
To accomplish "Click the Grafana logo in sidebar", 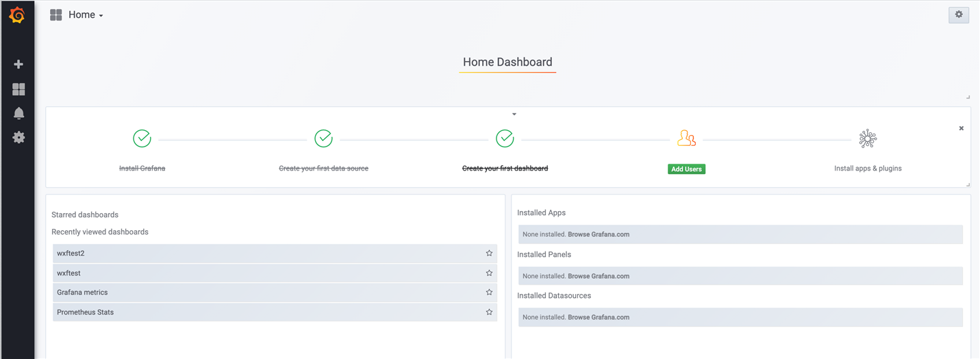I will (17, 15).
